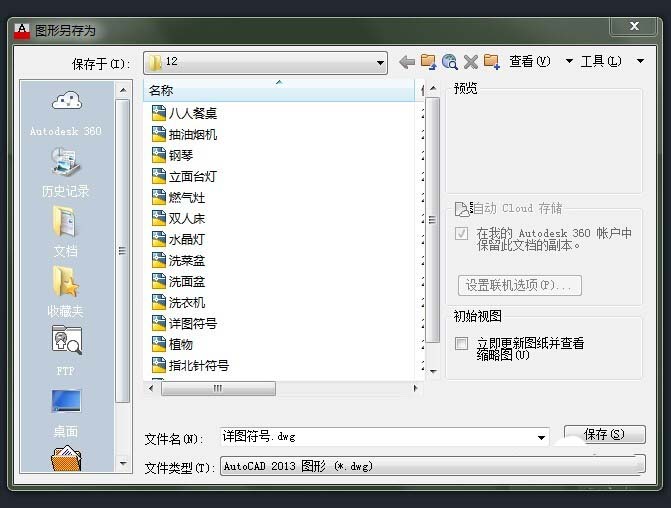Click the AutoCAD logo in title bar
The height and width of the screenshot is (508, 671).
pyautogui.click(x=22, y=31)
